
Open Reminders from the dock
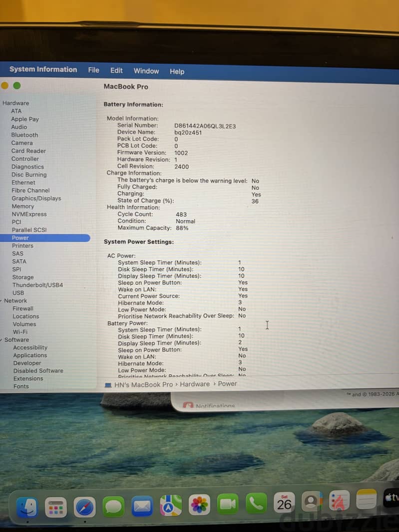[x=339, y=501]
